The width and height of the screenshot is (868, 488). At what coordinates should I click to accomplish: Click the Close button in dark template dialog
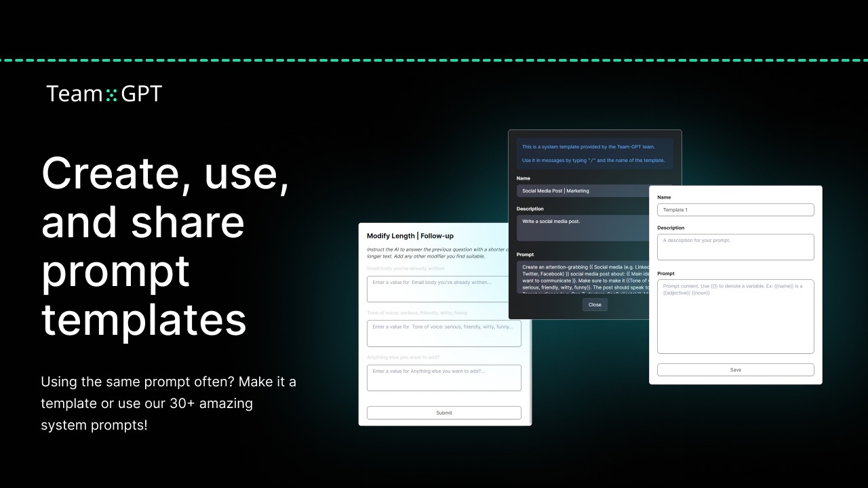595,305
